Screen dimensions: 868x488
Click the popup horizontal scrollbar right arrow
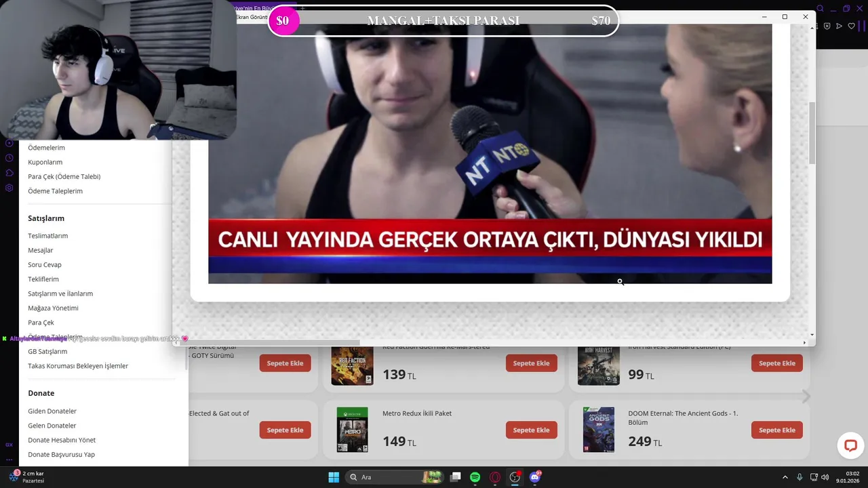click(x=804, y=342)
